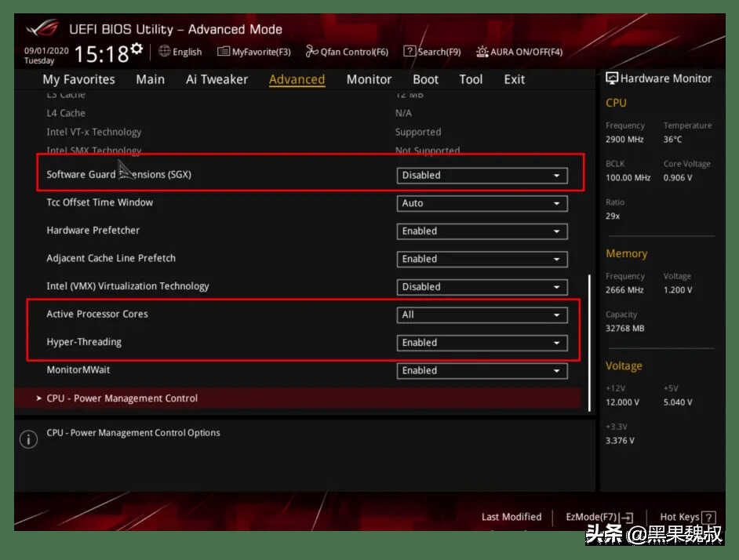739x560 pixels.
Task: Open the Tcc Offset Time Window dropdown
Action: point(482,203)
